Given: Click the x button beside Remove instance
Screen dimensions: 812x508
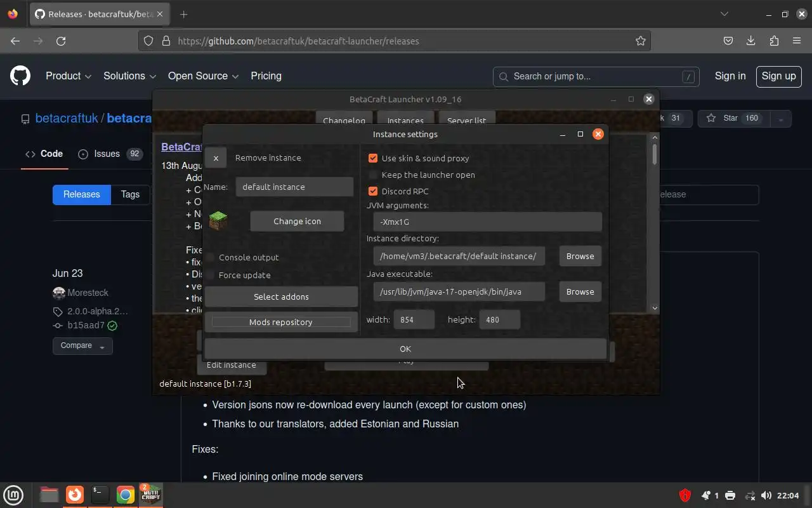Looking at the screenshot, I should 216,158.
